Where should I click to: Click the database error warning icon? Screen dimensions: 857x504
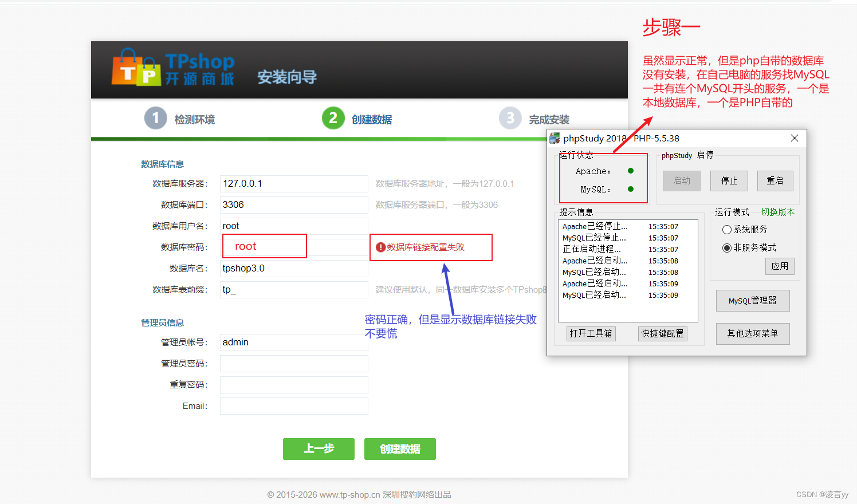[380, 247]
